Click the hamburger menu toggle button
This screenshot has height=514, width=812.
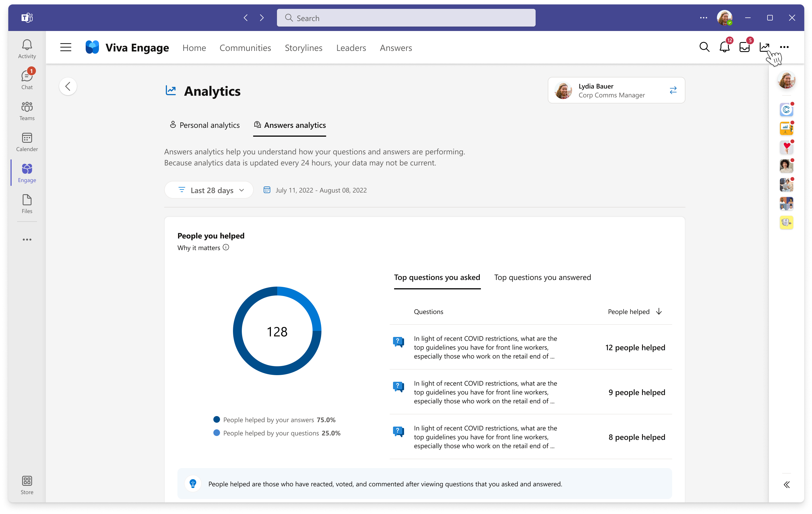click(x=65, y=48)
